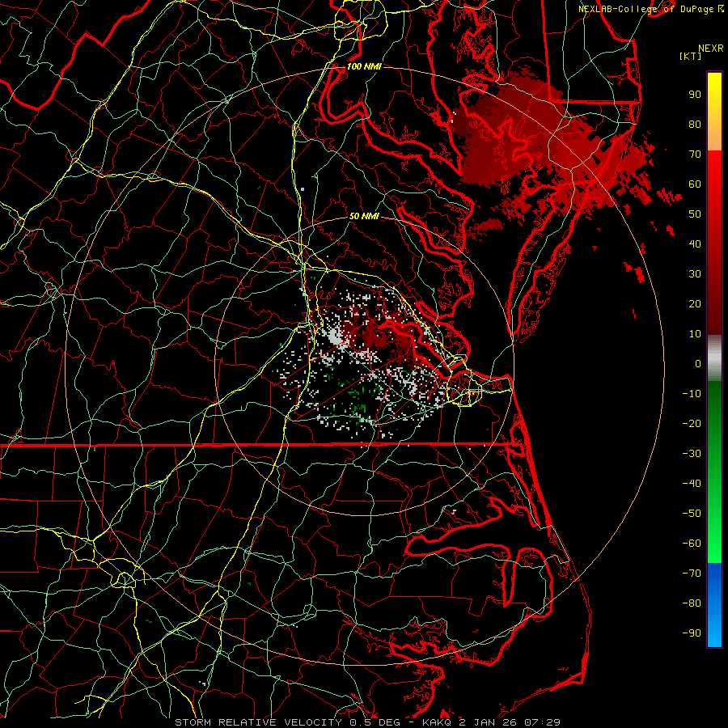
Task: Select the 50 NMI range ring label
Action: [x=365, y=216]
